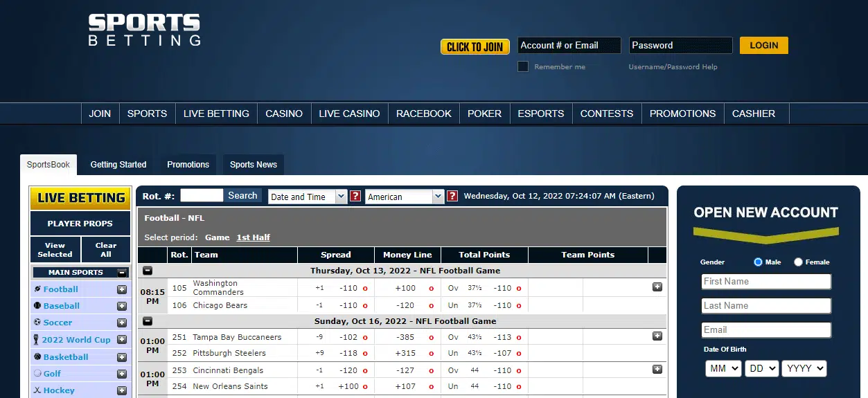
Task: Open the DD birth day dropdown
Action: (761, 368)
